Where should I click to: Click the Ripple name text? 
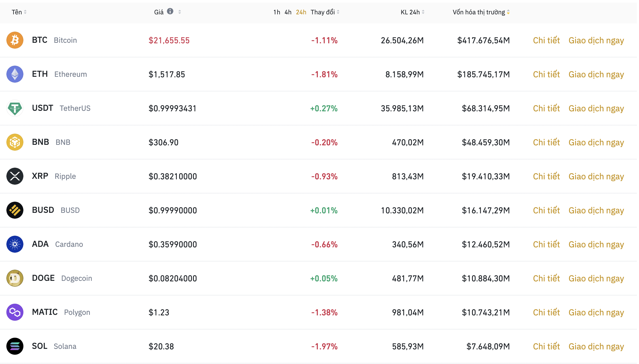coord(65,177)
